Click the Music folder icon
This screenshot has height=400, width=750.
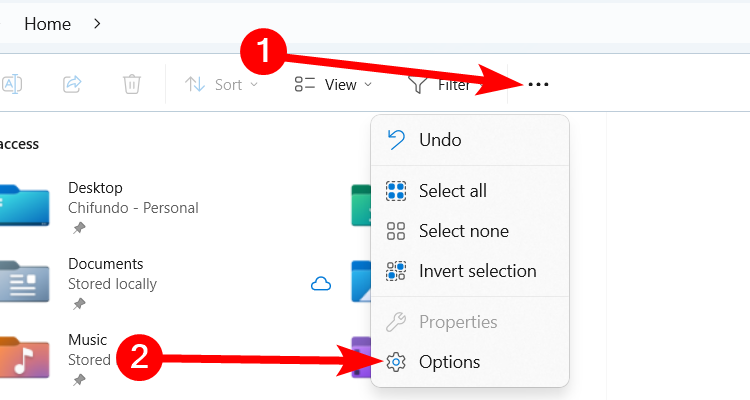click(24, 357)
